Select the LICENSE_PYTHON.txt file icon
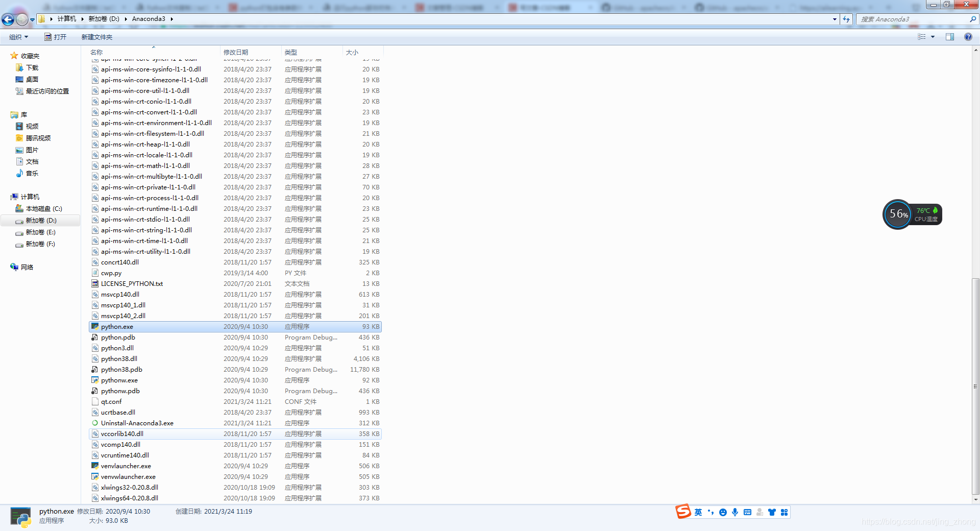 tap(95, 283)
